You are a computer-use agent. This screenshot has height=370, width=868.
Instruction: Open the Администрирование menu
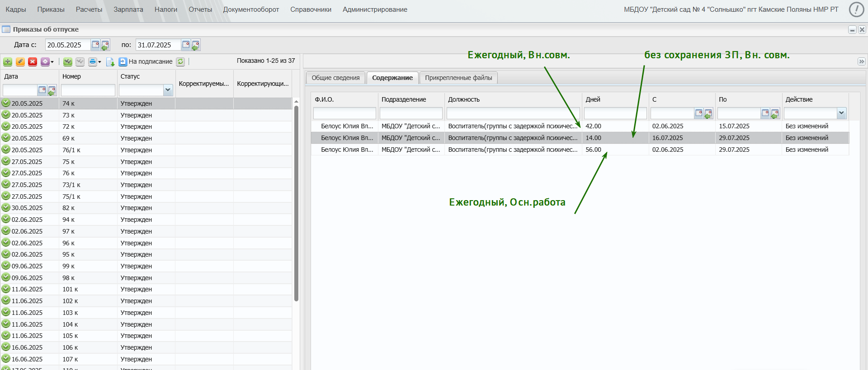point(375,9)
